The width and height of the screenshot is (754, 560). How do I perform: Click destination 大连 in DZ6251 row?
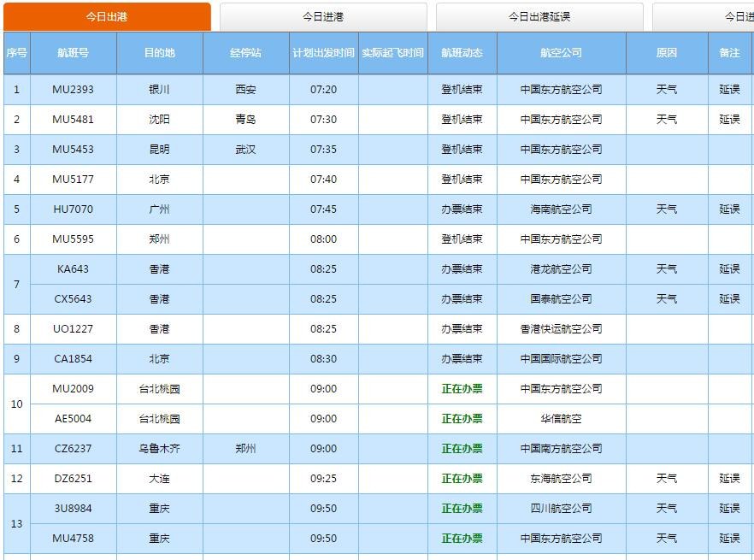(x=160, y=479)
